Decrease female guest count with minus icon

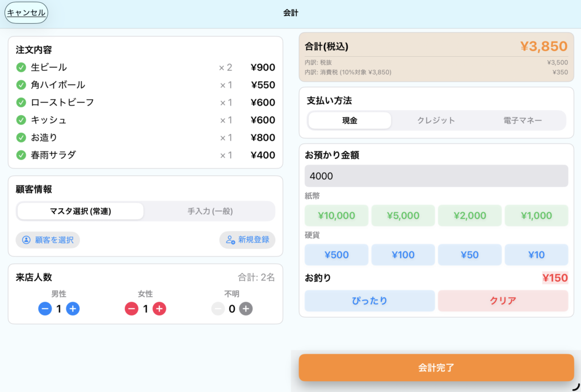[x=132, y=309]
